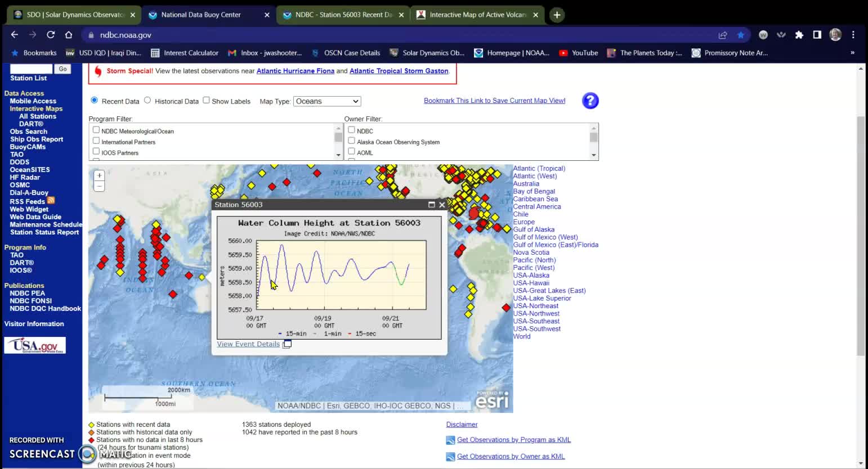Zoom in the map with plus button
The image size is (868, 469).
[x=99, y=175]
